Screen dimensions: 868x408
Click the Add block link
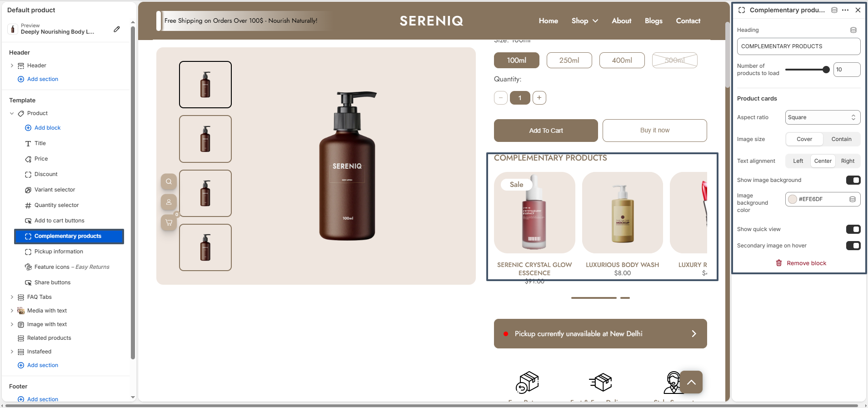coord(47,128)
